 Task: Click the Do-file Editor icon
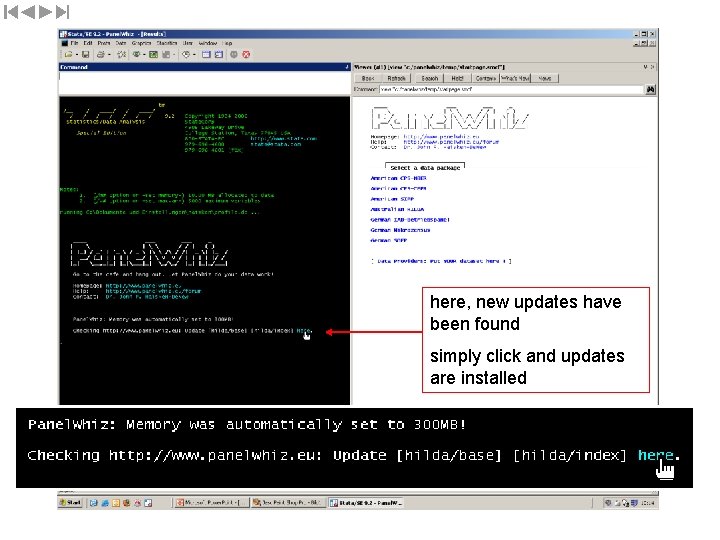[x=166, y=55]
